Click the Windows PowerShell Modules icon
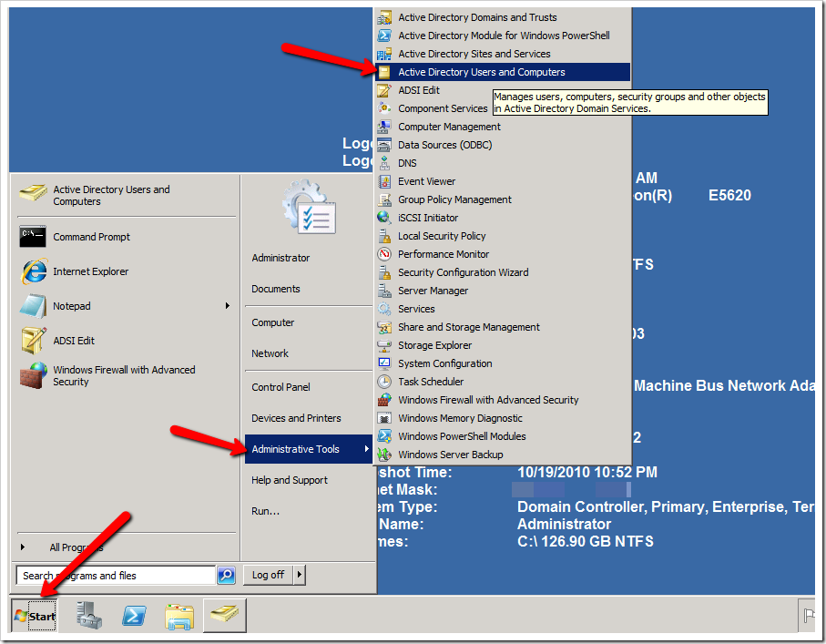The image size is (826, 644). [384, 436]
